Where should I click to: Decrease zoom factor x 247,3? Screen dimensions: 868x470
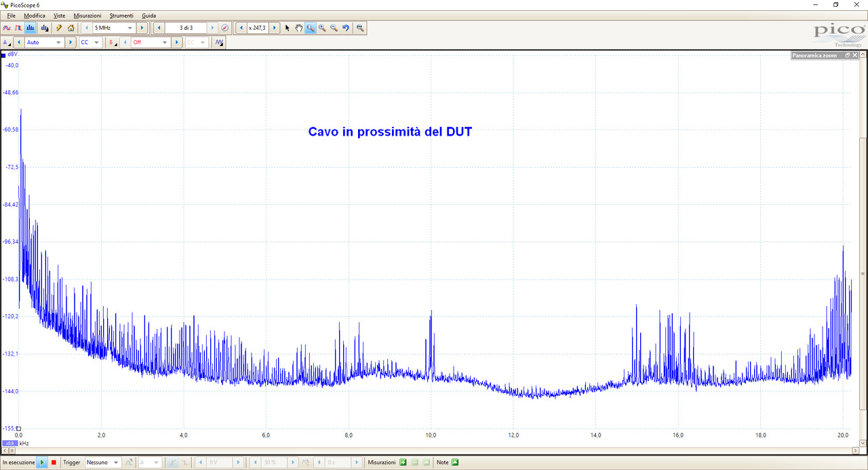(x=241, y=28)
